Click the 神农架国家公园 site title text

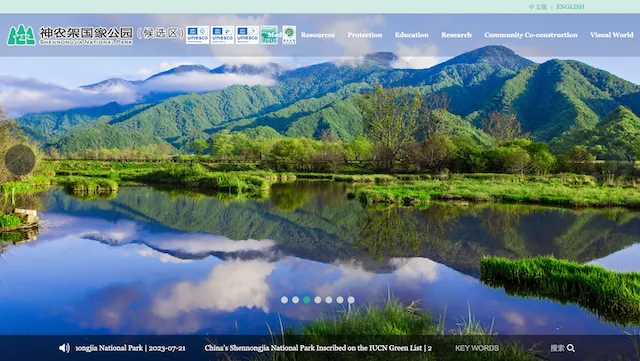pos(86,33)
